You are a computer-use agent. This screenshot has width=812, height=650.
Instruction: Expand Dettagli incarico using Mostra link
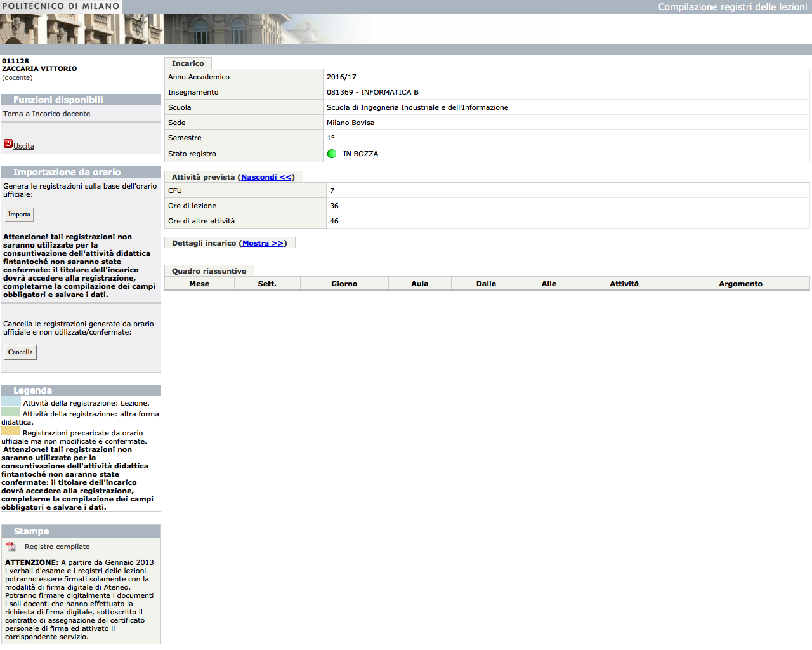[264, 242]
